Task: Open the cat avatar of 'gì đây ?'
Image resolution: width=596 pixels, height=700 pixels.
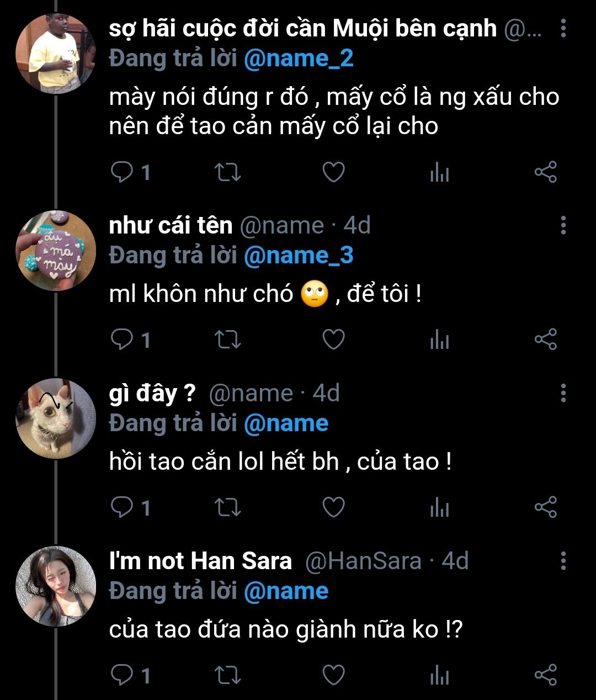Action: tap(55, 418)
